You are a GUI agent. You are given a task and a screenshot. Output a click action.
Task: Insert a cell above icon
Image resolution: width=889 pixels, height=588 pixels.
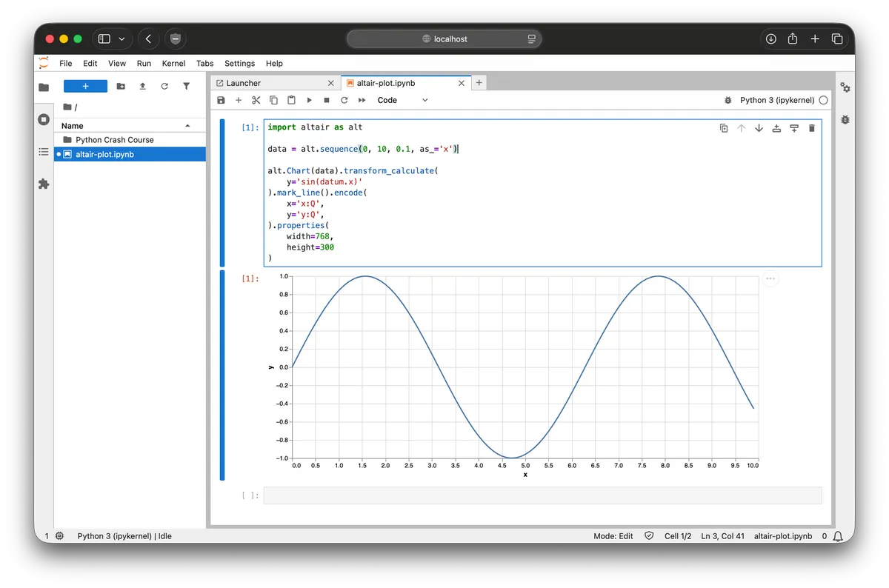pos(776,128)
